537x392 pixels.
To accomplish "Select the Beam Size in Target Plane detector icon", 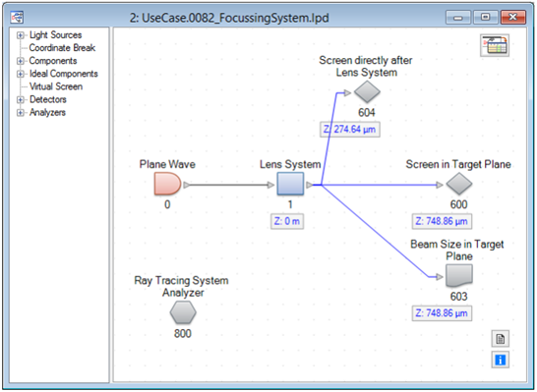I will point(459,276).
